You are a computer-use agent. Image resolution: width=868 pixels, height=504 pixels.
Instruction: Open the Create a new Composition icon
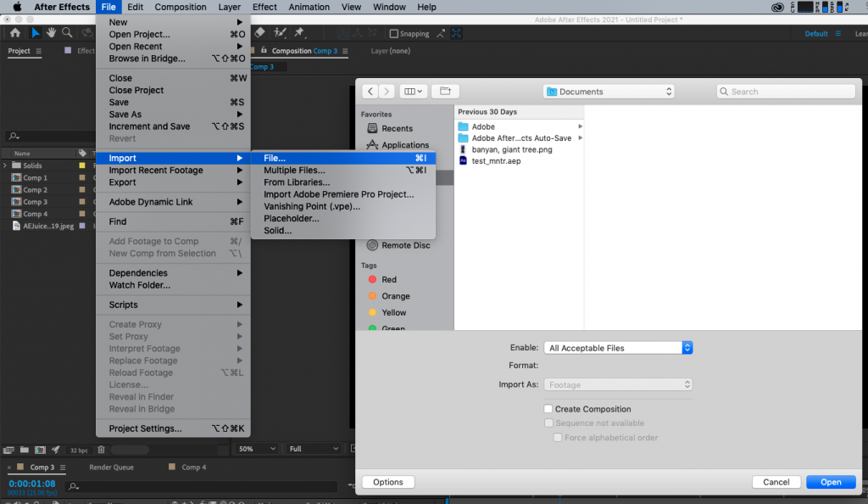40,450
